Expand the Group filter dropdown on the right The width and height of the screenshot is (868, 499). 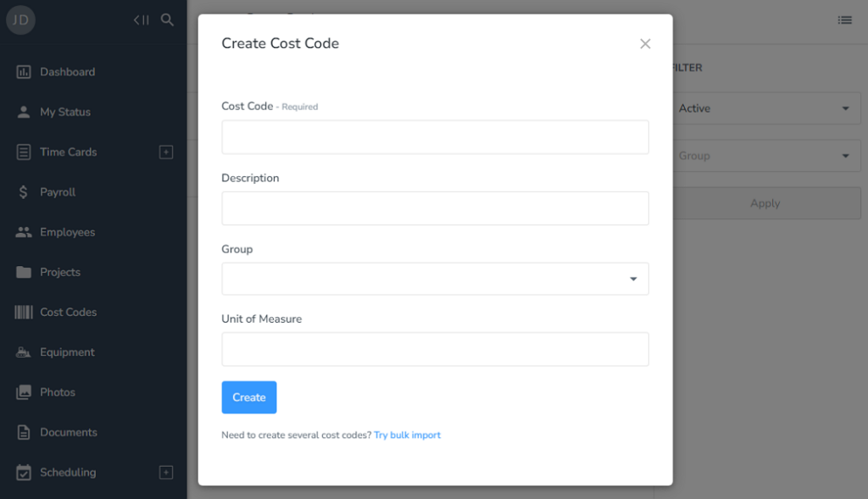click(x=844, y=156)
